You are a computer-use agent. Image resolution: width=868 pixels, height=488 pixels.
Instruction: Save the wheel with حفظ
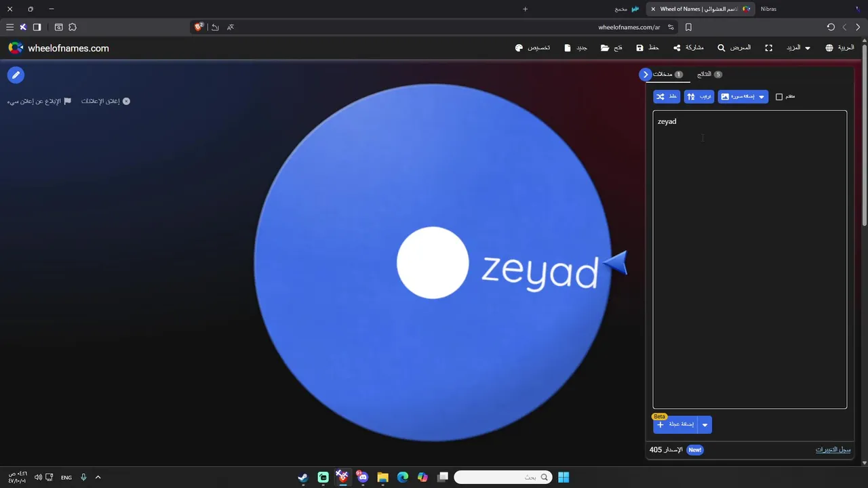648,48
